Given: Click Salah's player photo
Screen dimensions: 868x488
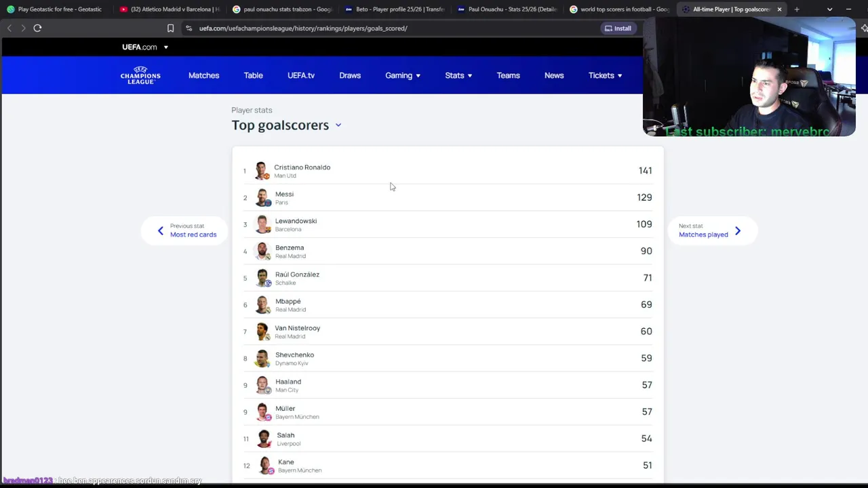Looking at the screenshot, I should pos(264,439).
